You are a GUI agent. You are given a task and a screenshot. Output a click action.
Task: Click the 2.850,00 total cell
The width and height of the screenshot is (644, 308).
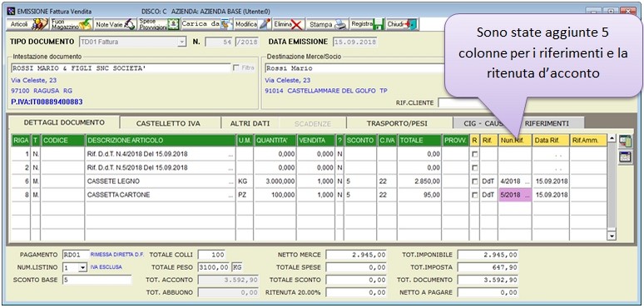point(419,181)
